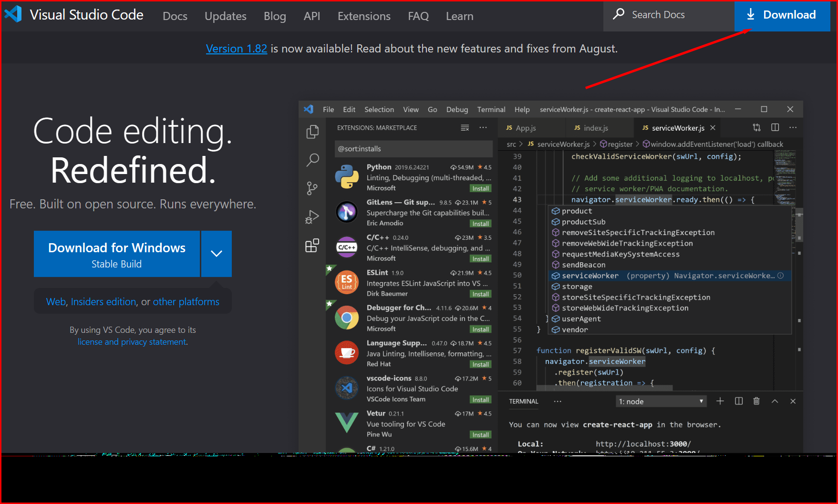
Task: Open the Extensions page
Action: pyautogui.click(x=364, y=16)
